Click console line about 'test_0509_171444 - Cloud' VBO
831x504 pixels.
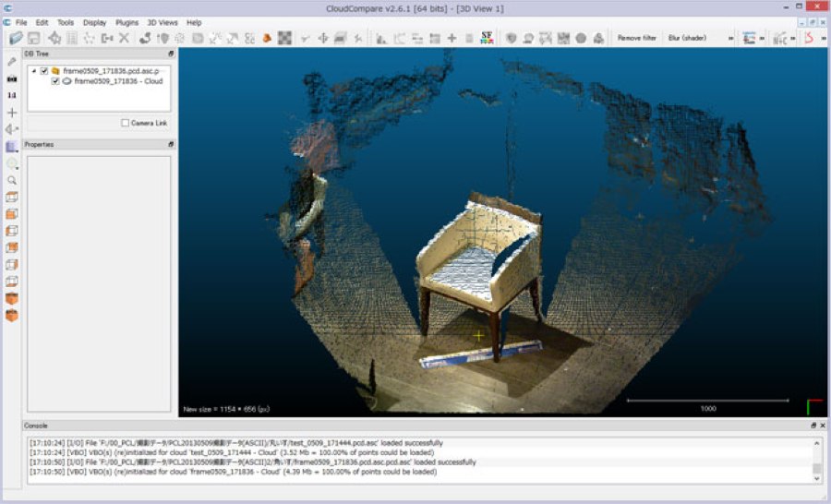pyautogui.click(x=232, y=452)
